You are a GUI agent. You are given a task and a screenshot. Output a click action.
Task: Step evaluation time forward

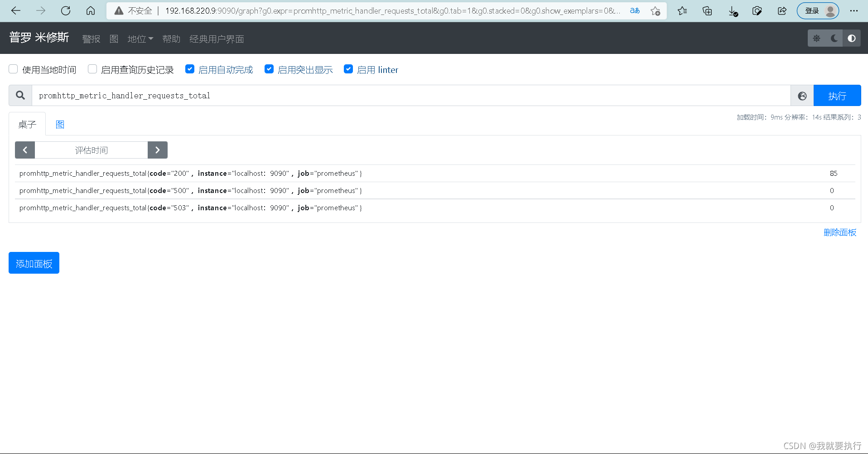pyautogui.click(x=158, y=150)
